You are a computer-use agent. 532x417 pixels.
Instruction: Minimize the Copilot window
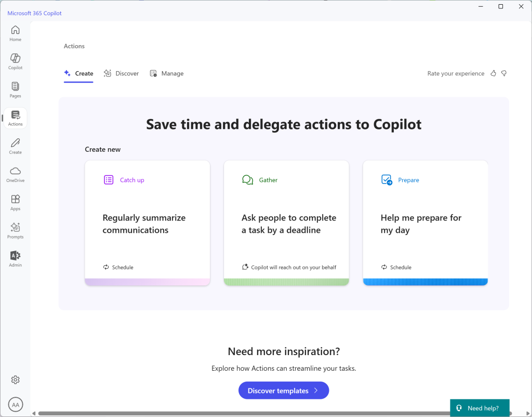click(x=481, y=6)
